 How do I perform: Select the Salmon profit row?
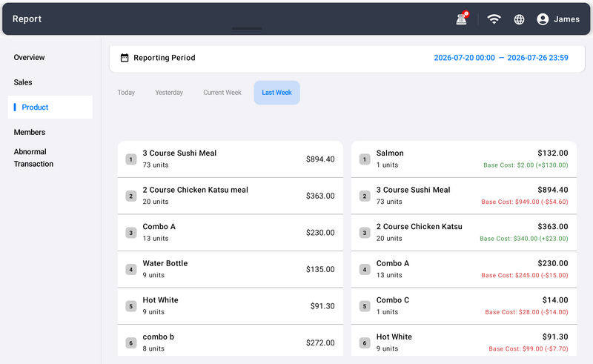(464, 159)
